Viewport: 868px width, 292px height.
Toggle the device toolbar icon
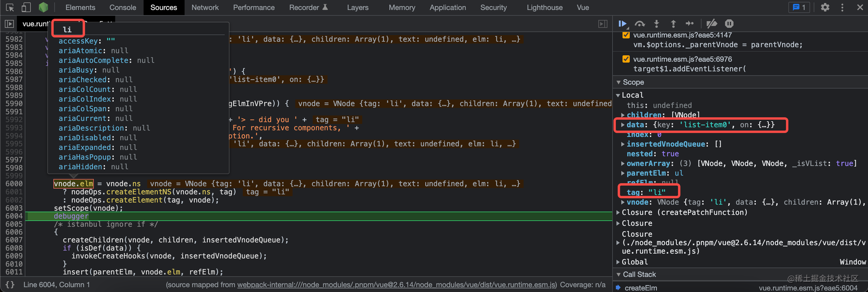(26, 8)
